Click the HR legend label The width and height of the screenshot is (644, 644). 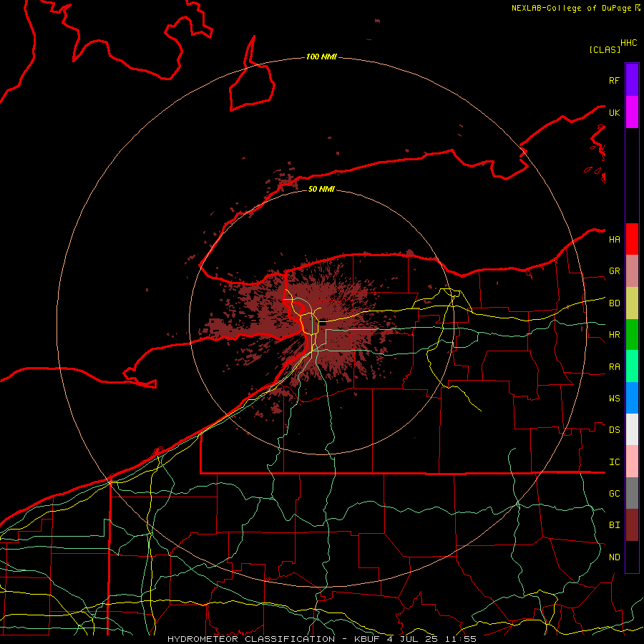click(x=614, y=335)
